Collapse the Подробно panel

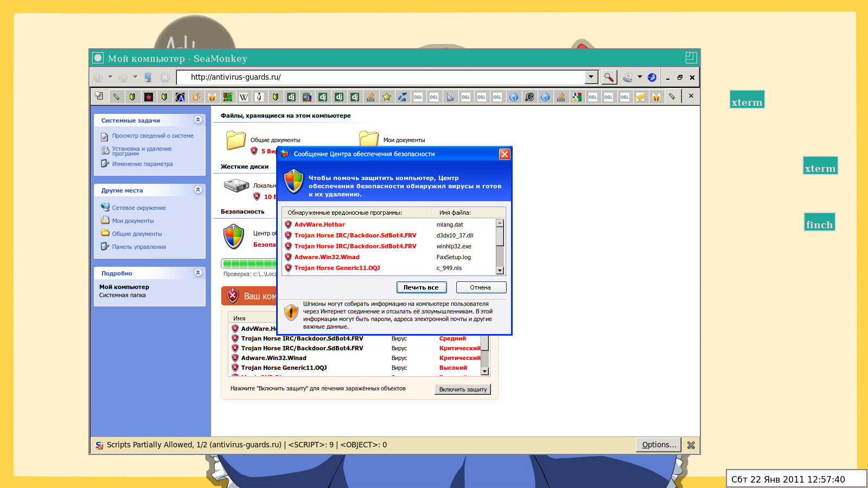click(198, 272)
